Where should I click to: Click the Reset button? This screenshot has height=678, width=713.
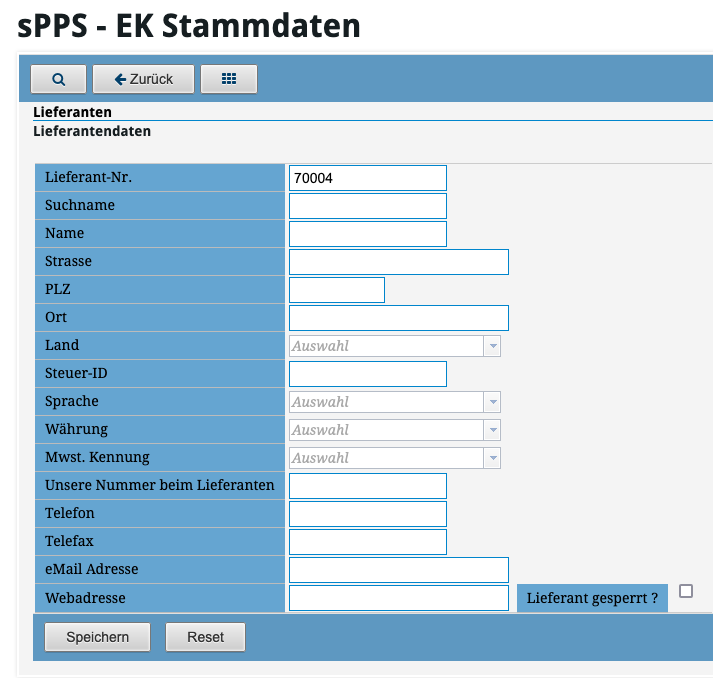click(205, 637)
